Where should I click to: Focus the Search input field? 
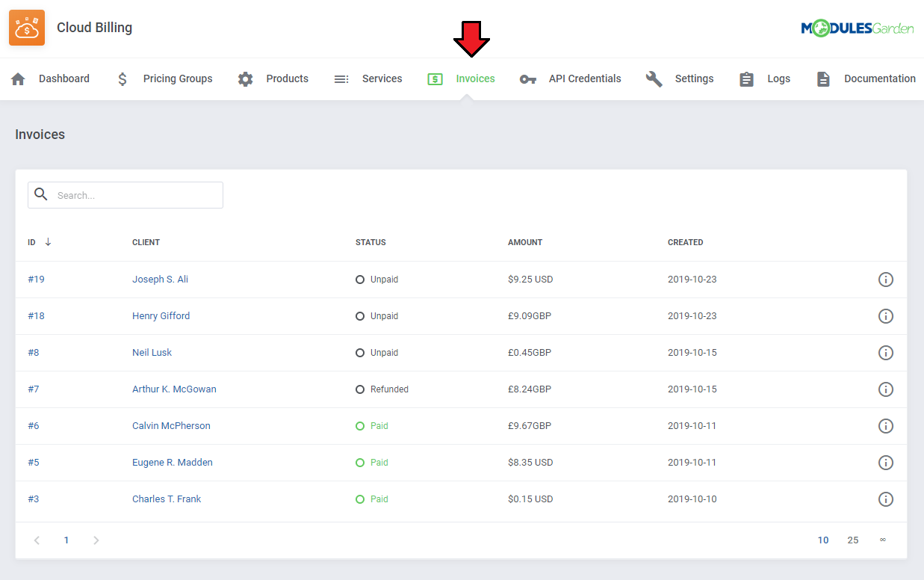[125, 195]
